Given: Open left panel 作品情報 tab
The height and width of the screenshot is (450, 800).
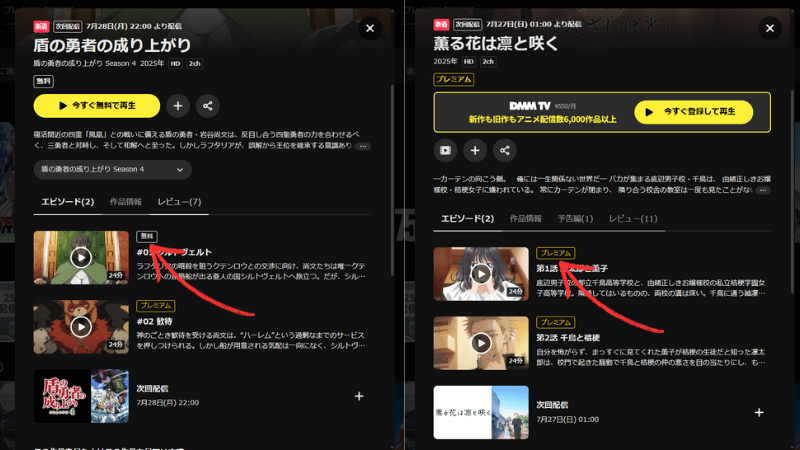Looking at the screenshot, I should [126, 202].
